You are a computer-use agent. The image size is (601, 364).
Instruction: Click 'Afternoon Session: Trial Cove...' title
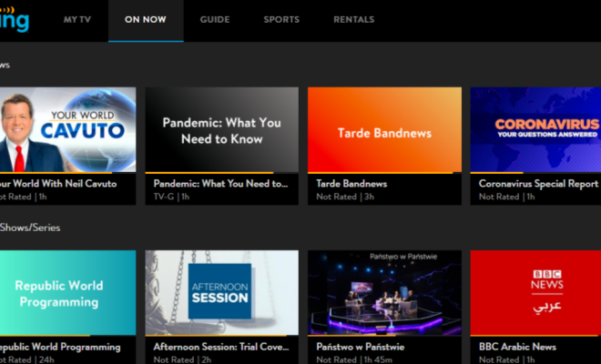click(221, 347)
